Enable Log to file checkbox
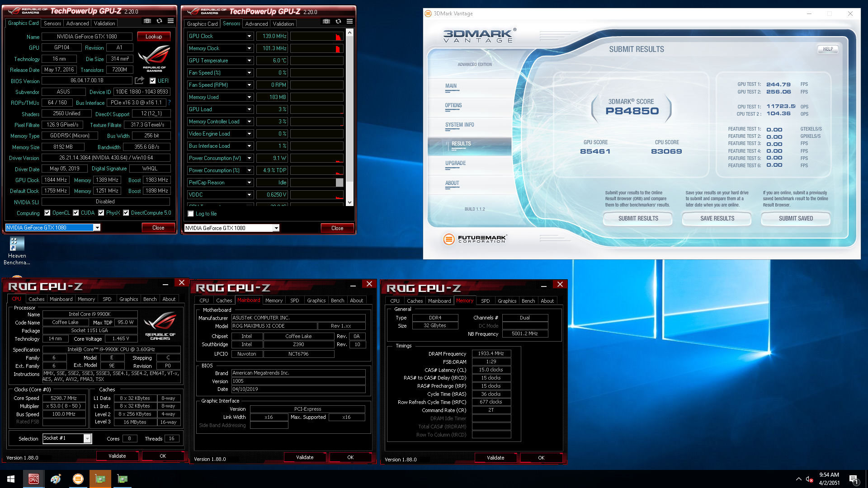Viewport: 868px width, 488px height. (191, 214)
